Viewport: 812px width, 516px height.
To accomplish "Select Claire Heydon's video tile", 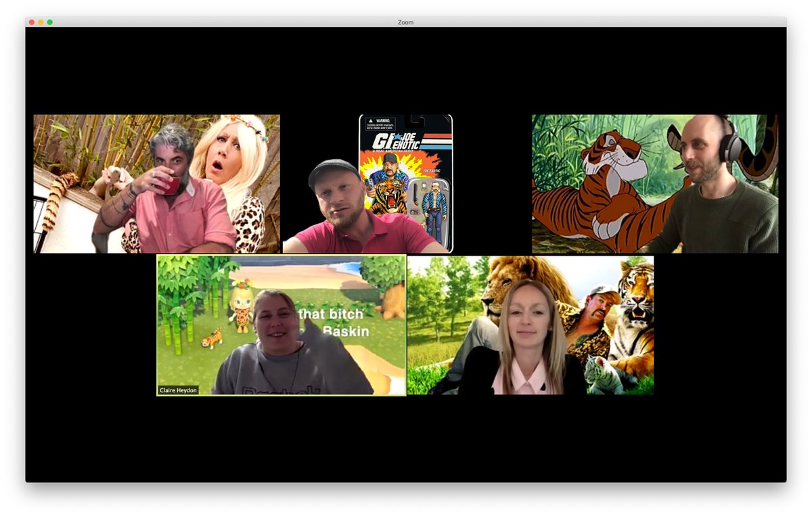I will [281, 325].
